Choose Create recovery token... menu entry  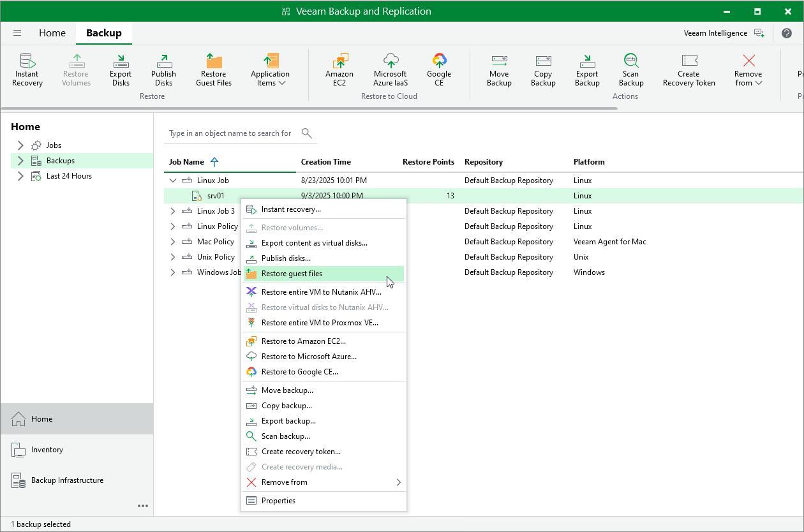point(324,452)
